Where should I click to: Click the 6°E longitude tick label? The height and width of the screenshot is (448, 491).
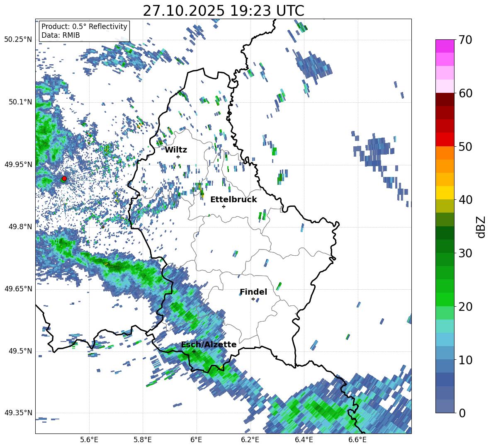pos(196,440)
